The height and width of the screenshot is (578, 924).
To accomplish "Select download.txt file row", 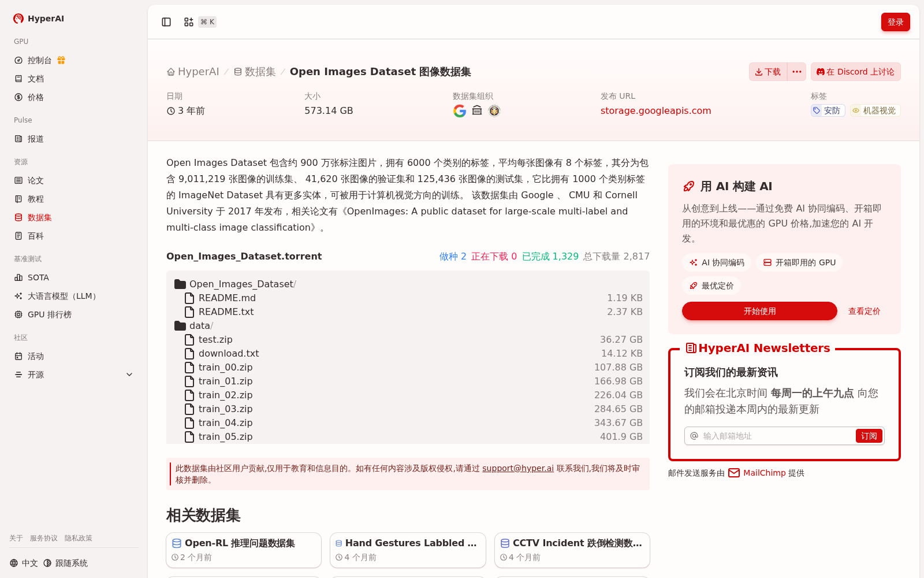I will coord(408,354).
